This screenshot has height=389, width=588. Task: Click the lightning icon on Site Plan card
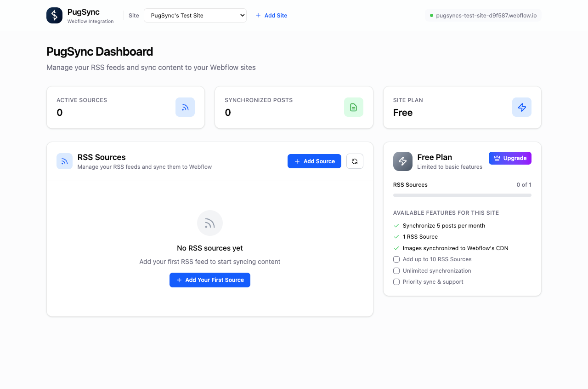(521, 107)
